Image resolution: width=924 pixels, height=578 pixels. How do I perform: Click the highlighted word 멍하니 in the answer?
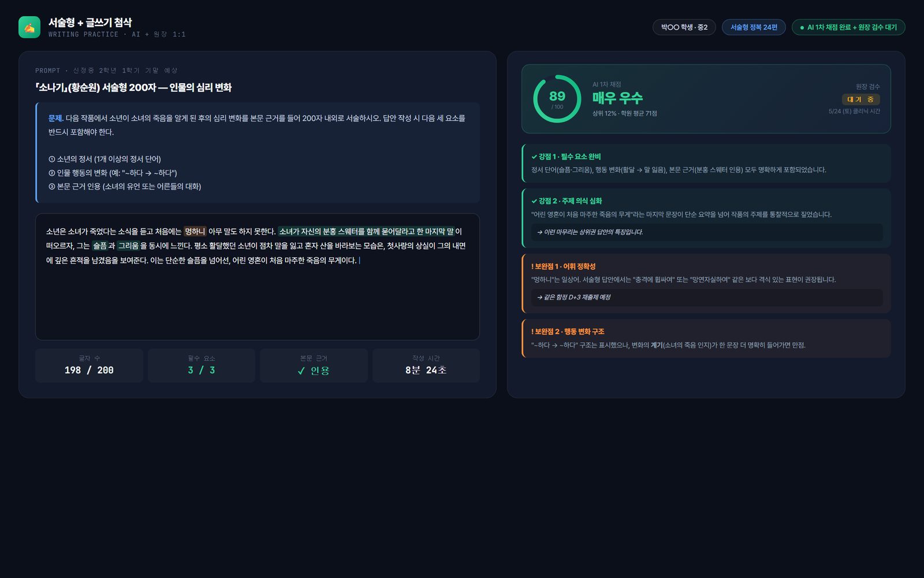point(195,231)
